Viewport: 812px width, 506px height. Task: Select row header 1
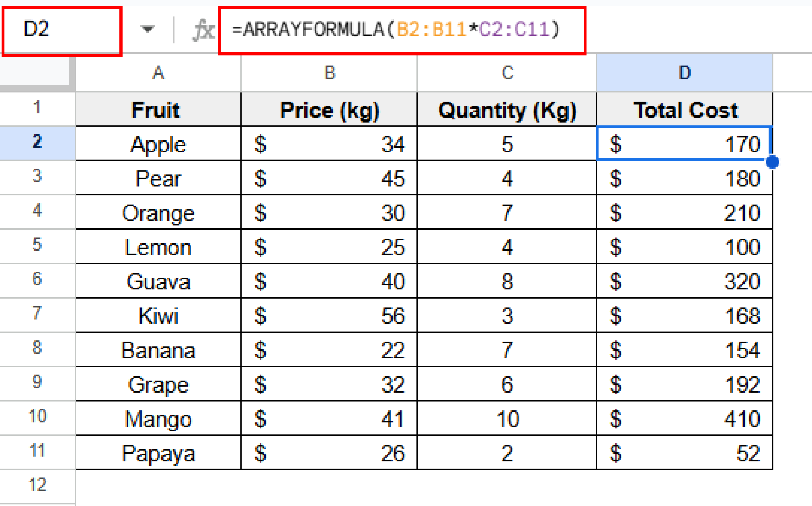tap(37, 108)
